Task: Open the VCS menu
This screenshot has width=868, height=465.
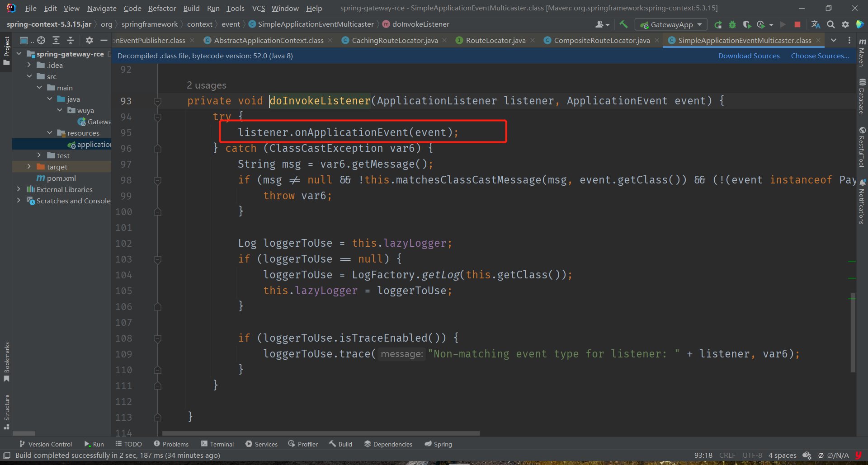Action: pyautogui.click(x=259, y=8)
